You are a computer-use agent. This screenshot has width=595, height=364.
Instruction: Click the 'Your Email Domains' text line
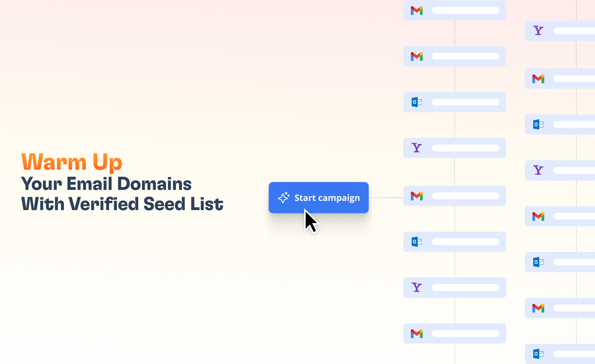pyautogui.click(x=106, y=184)
